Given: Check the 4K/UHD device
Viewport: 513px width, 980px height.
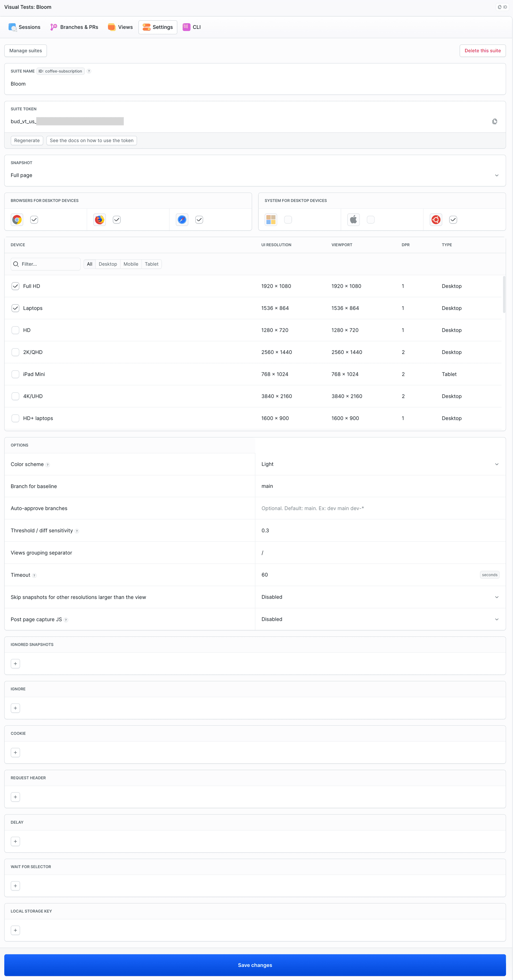Looking at the screenshot, I should click(15, 396).
